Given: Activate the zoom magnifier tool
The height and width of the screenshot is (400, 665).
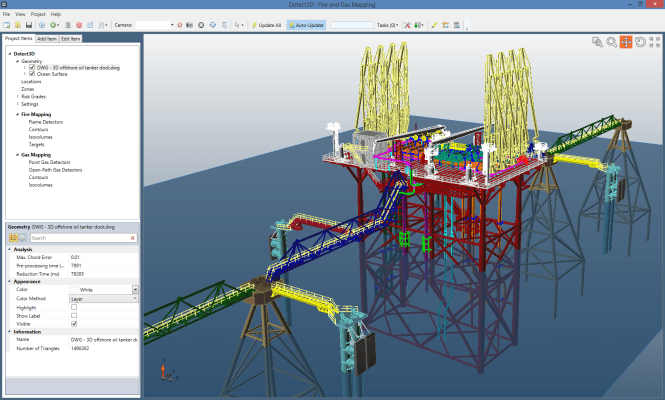Looking at the screenshot, I should [611, 42].
